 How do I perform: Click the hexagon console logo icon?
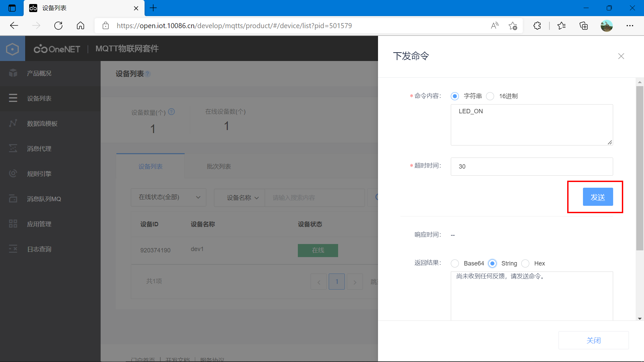(12, 49)
